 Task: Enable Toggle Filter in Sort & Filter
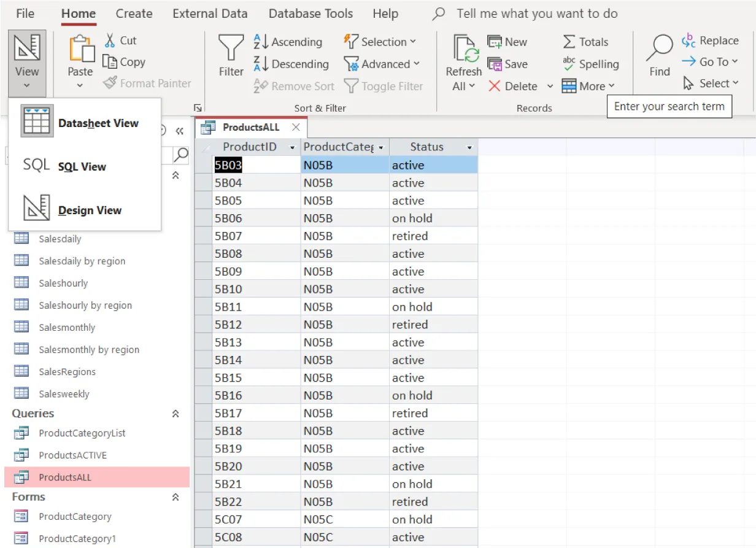click(x=384, y=86)
